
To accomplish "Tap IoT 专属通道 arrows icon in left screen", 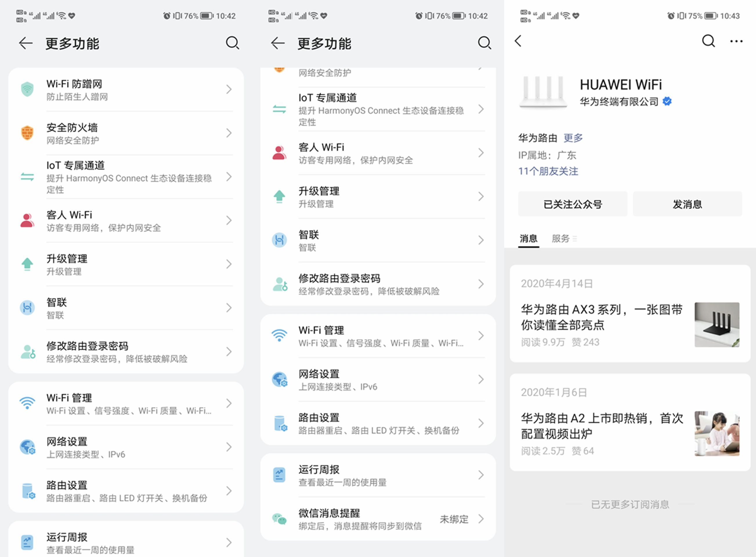I will [x=27, y=177].
